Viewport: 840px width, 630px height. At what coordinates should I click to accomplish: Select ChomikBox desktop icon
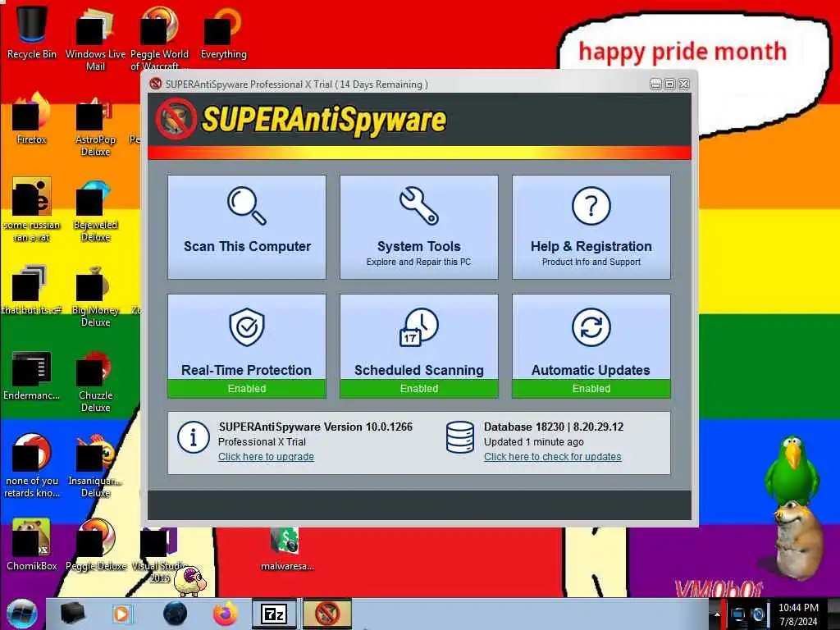[32, 545]
